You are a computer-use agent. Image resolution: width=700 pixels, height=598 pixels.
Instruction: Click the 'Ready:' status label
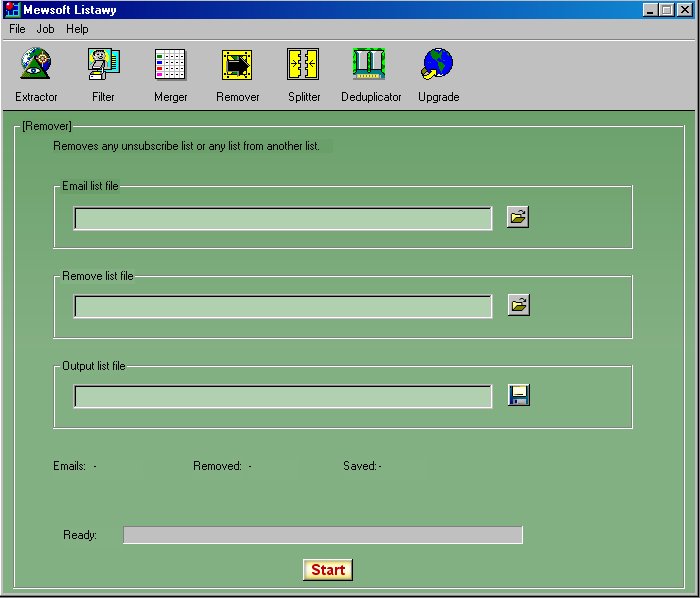(x=80, y=535)
